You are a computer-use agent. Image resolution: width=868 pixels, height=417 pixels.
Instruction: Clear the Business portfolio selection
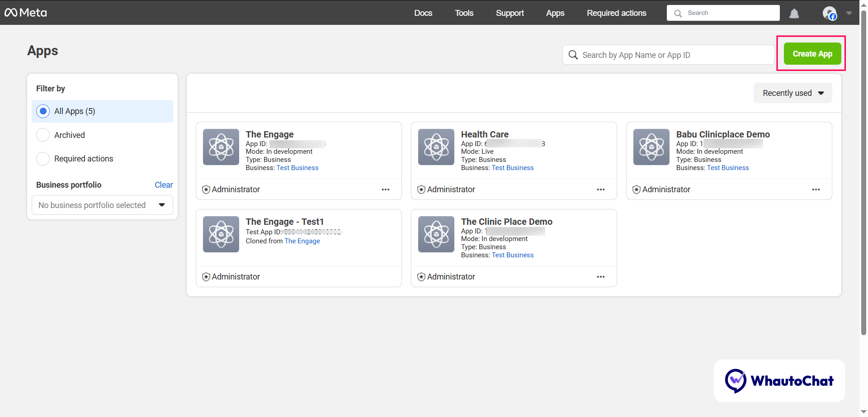pyautogui.click(x=164, y=185)
